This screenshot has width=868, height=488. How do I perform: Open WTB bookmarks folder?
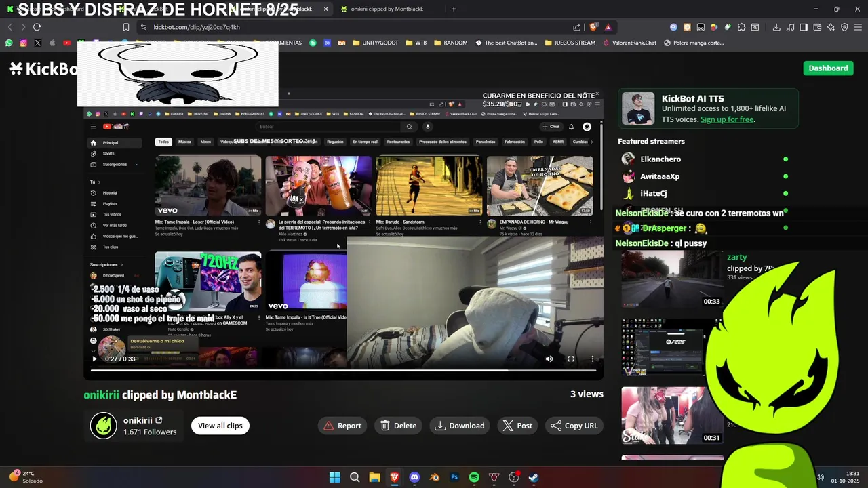click(416, 43)
